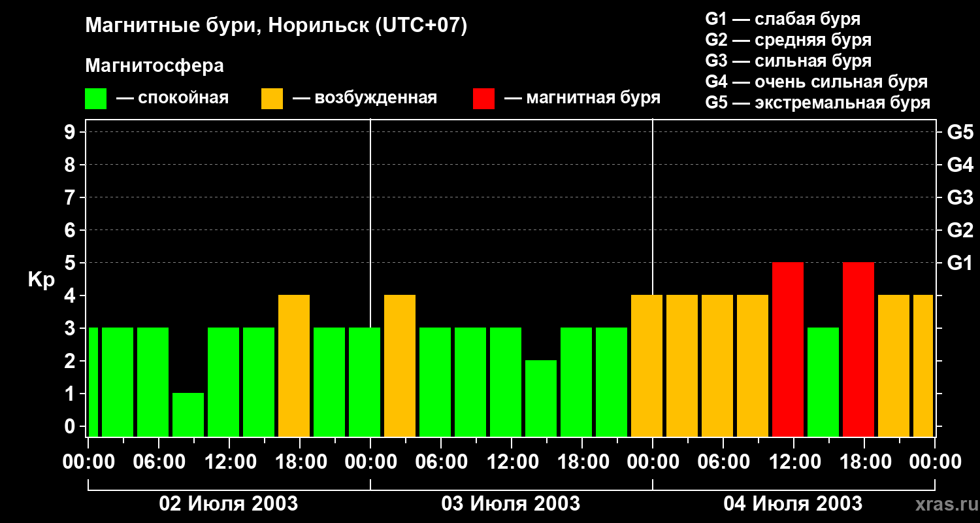Image resolution: width=980 pixels, height=523 pixels.
Task: Select legend line 'G5 — экстремальная буря'
Action: click(x=818, y=103)
